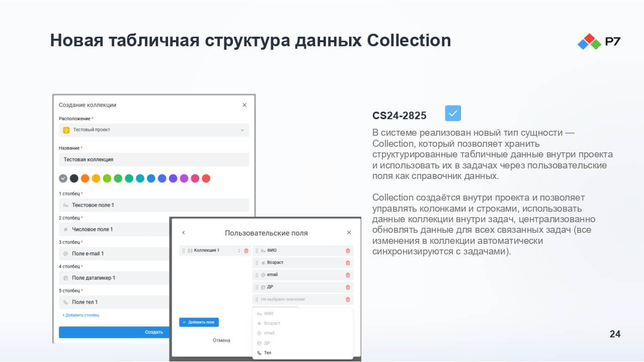
Task: Open the Расположение dropdown with Тестовый проект
Action: [154, 130]
